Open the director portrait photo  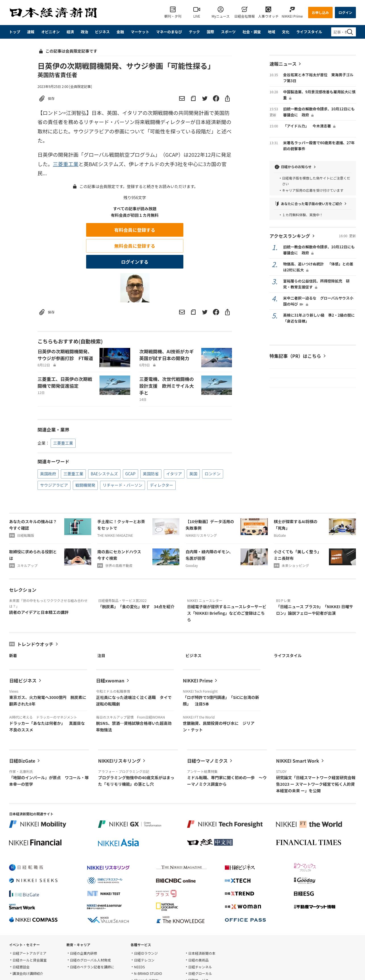[x=134, y=288]
